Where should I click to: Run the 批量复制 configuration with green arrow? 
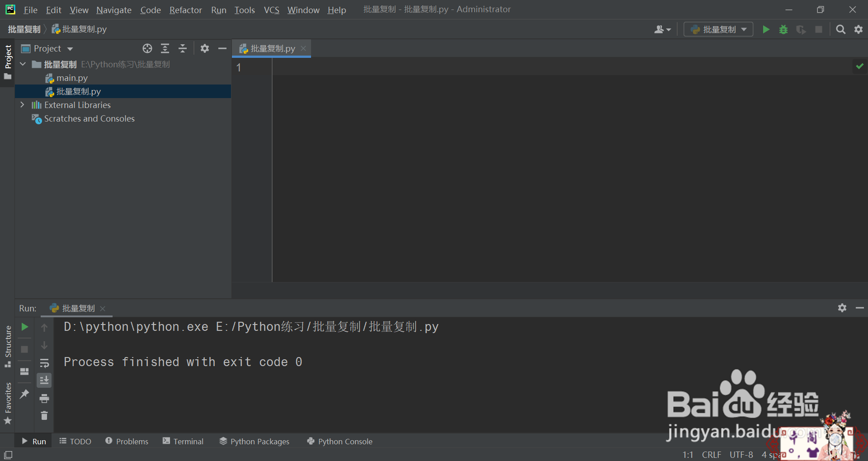766,29
